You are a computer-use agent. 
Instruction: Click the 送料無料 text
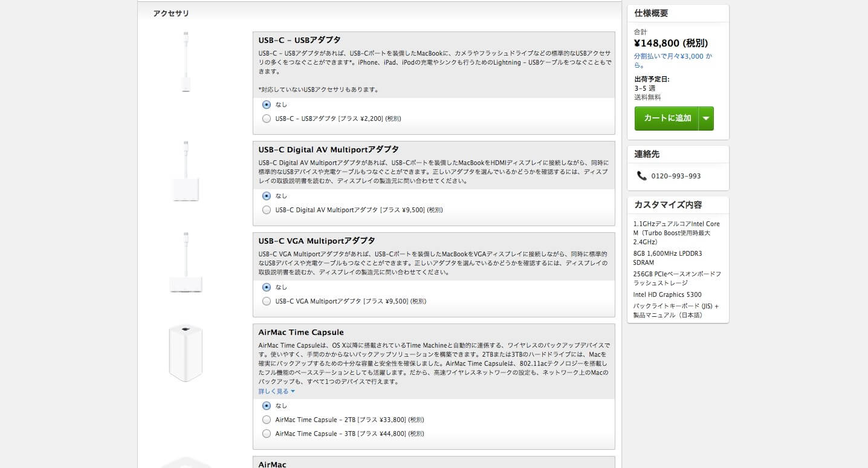click(x=647, y=97)
